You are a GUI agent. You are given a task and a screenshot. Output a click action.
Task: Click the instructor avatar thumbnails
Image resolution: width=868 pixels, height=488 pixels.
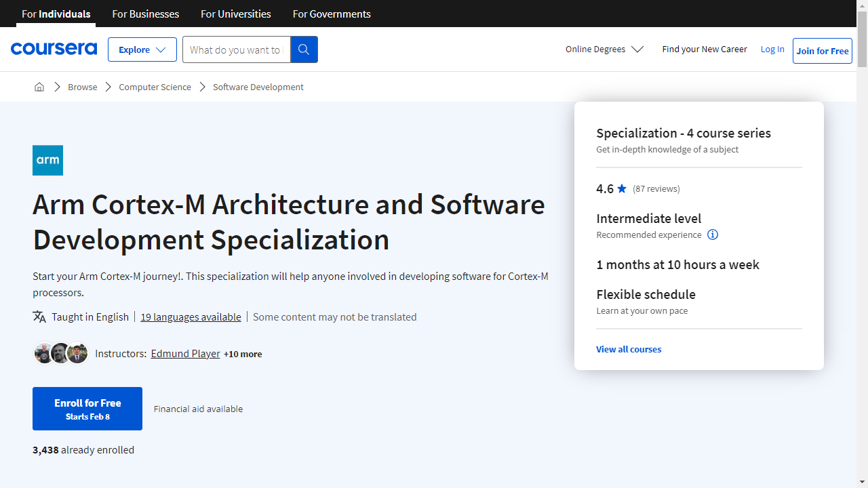click(x=61, y=353)
